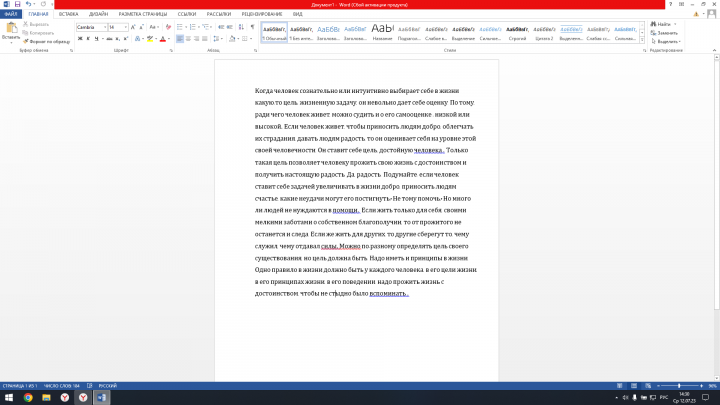Open the Cambria font name dropdown
720x405 pixels.
(x=103, y=27)
